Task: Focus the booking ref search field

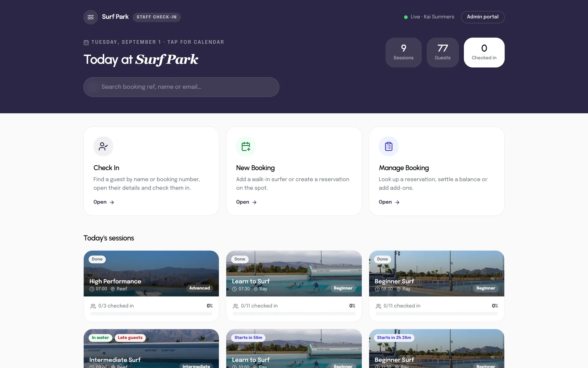Action: (x=181, y=87)
